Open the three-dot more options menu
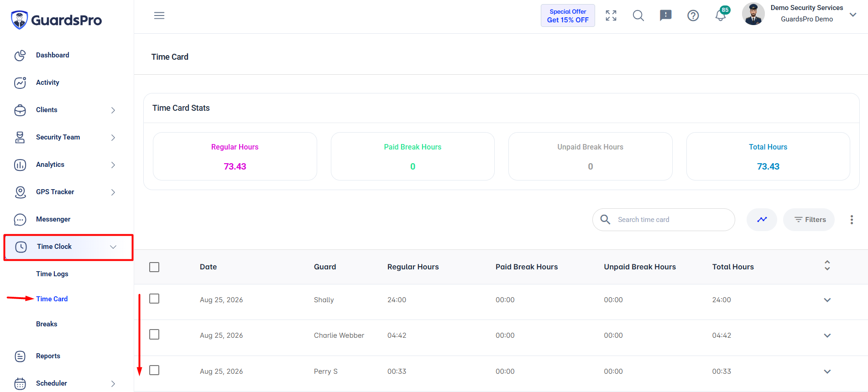868x392 pixels. [852, 220]
